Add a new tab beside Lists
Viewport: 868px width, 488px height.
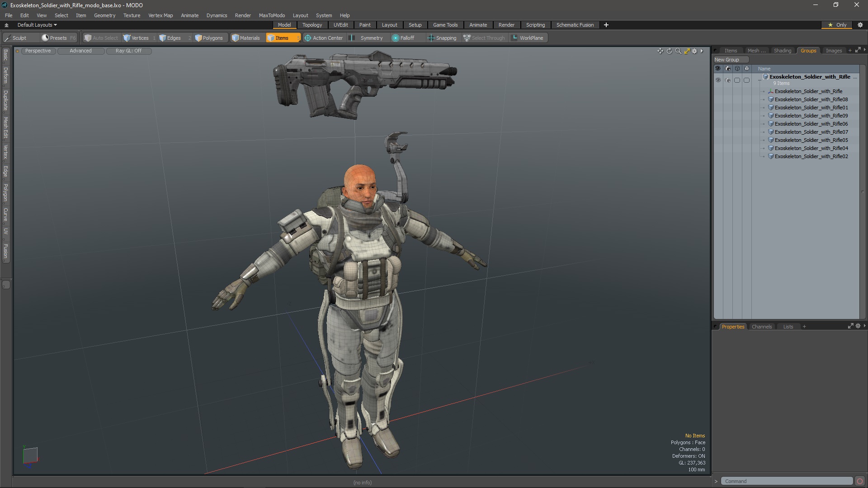coord(804,327)
